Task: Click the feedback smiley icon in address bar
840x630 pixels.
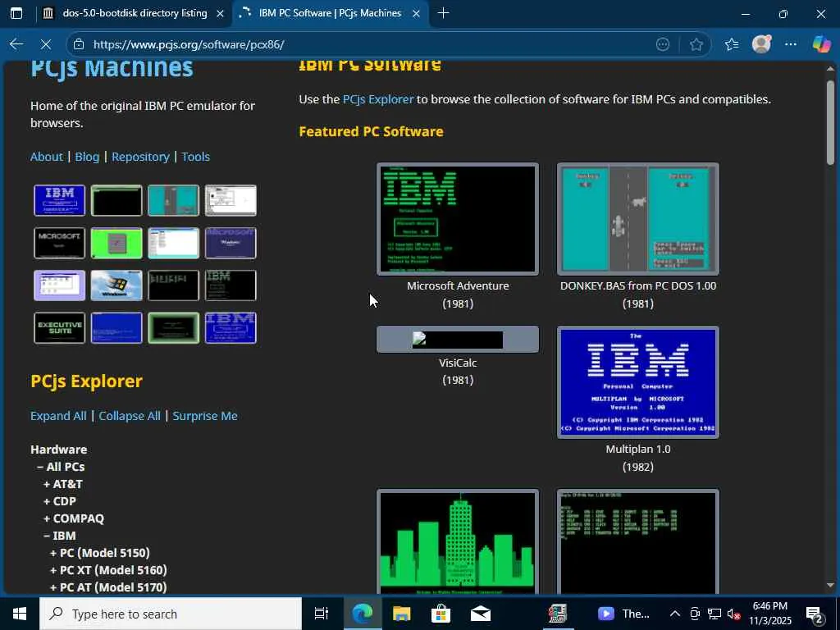Action: pos(663,44)
